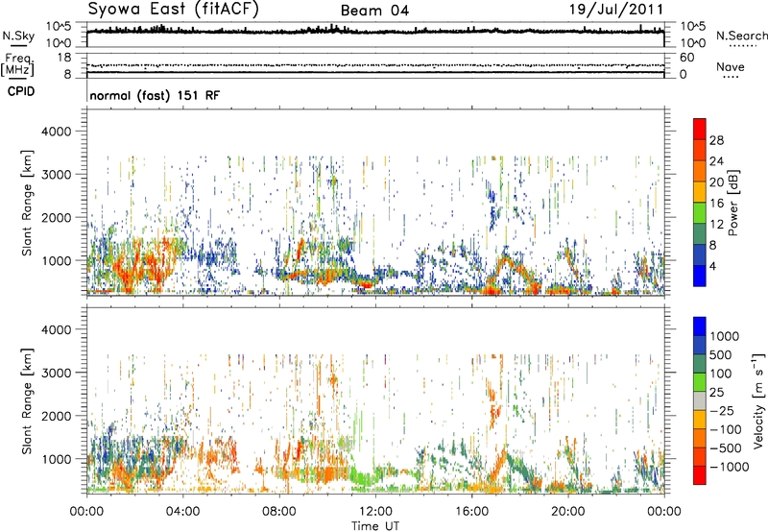
Task: Click the 'Time UT' axis title
Action: pos(375,526)
